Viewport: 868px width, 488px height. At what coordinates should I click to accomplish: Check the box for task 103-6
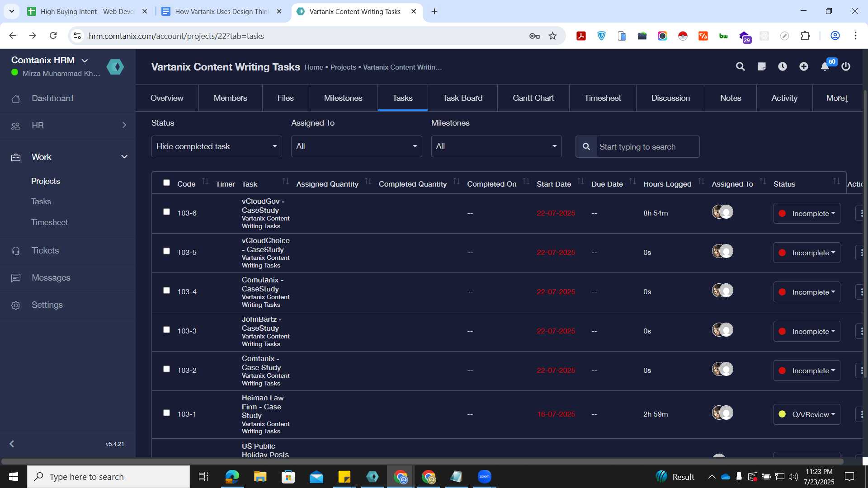[166, 211]
